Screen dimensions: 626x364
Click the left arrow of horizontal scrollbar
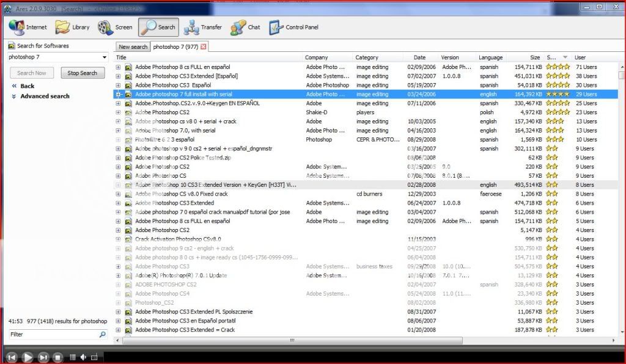click(x=117, y=340)
